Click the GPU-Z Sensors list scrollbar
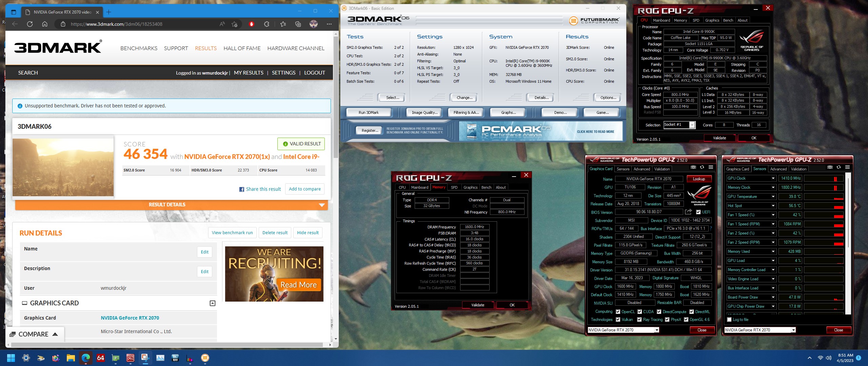Viewport: 868px width, 366px height. point(848,244)
